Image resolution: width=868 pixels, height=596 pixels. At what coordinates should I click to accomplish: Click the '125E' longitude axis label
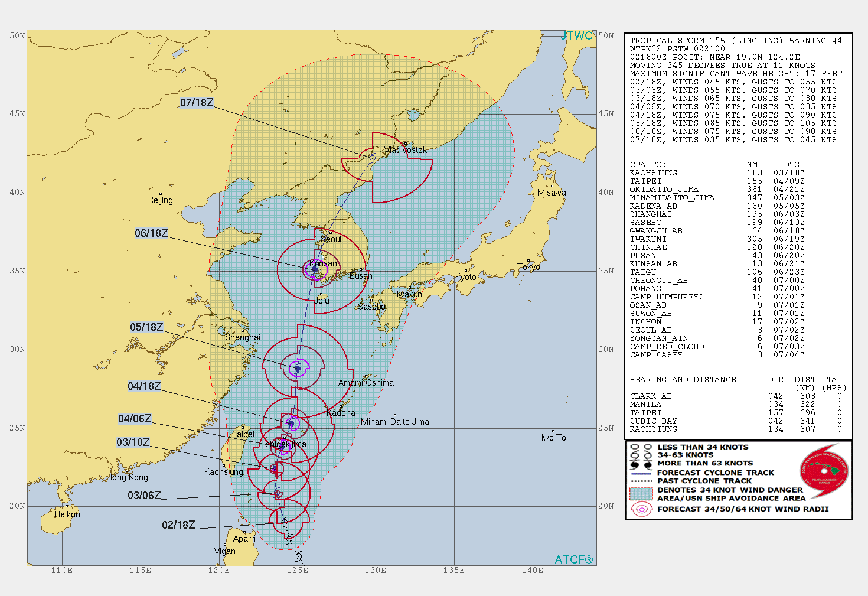[x=297, y=571]
